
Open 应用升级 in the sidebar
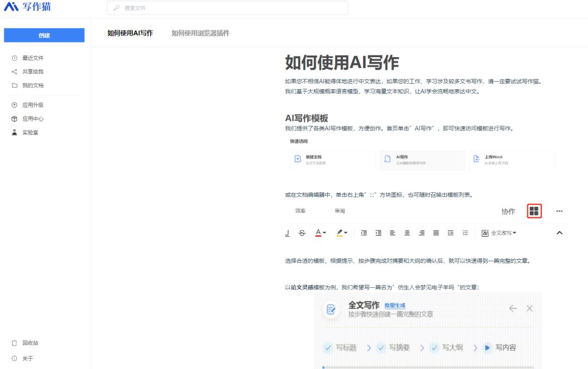(x=28, y=105)
